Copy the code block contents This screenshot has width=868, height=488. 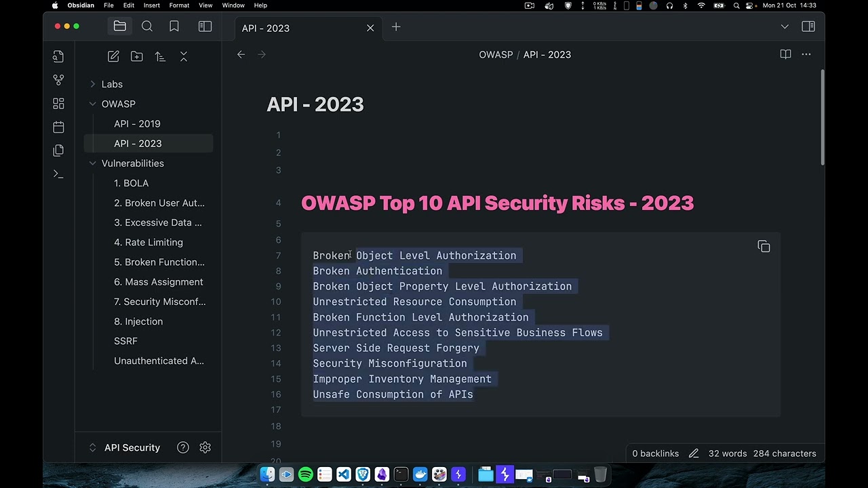[764, 247]
